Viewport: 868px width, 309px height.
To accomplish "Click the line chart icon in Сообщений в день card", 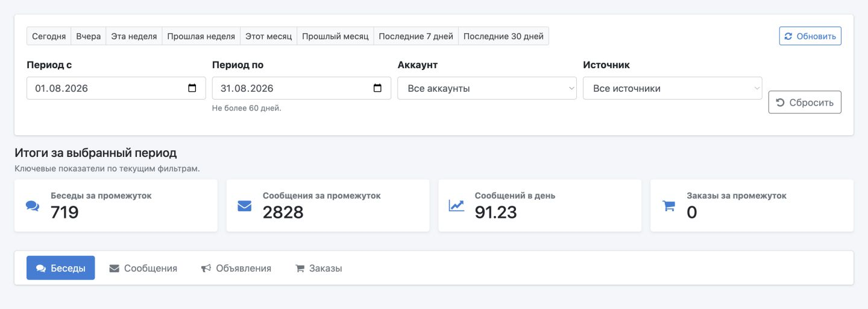I will pos(456,206).
